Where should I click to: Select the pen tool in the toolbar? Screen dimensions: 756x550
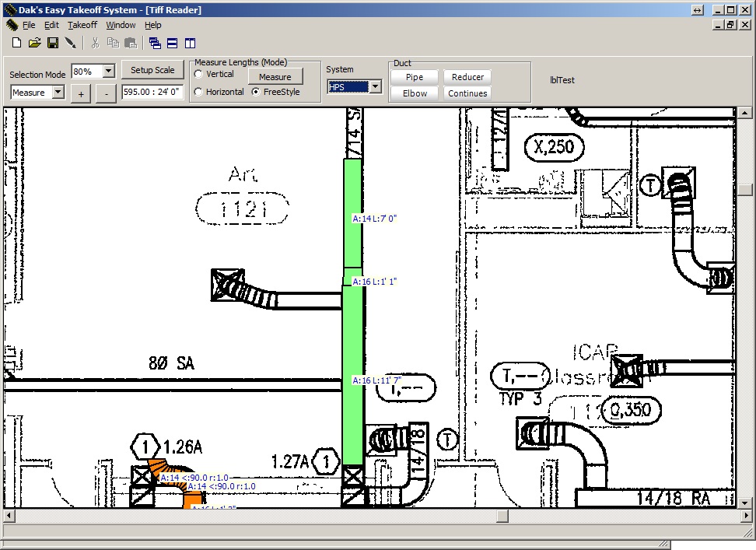(x=71, y=43)
